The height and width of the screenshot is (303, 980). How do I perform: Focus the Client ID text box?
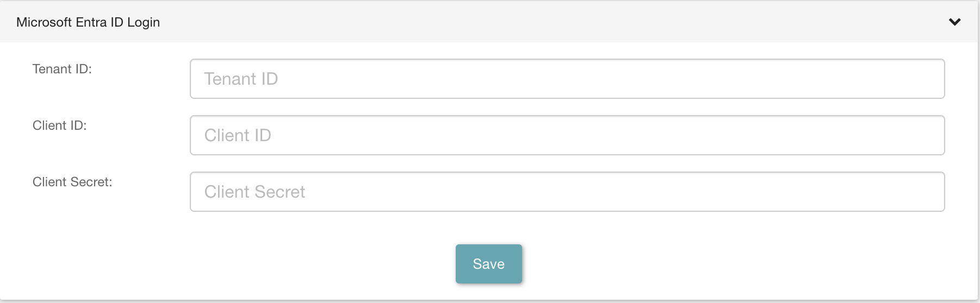pyautogui.click(x=567, y=135)
